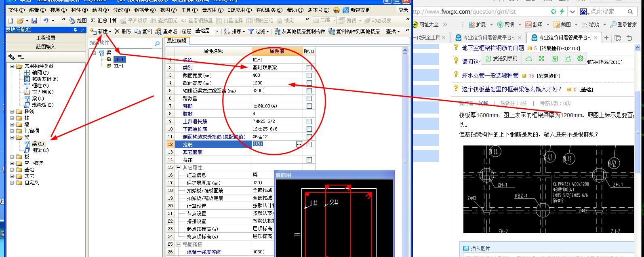Viewport: 644px width, 257px height.
Task: Click the collapse-all minus icon in the navigation panel
Action: point(21,57)
